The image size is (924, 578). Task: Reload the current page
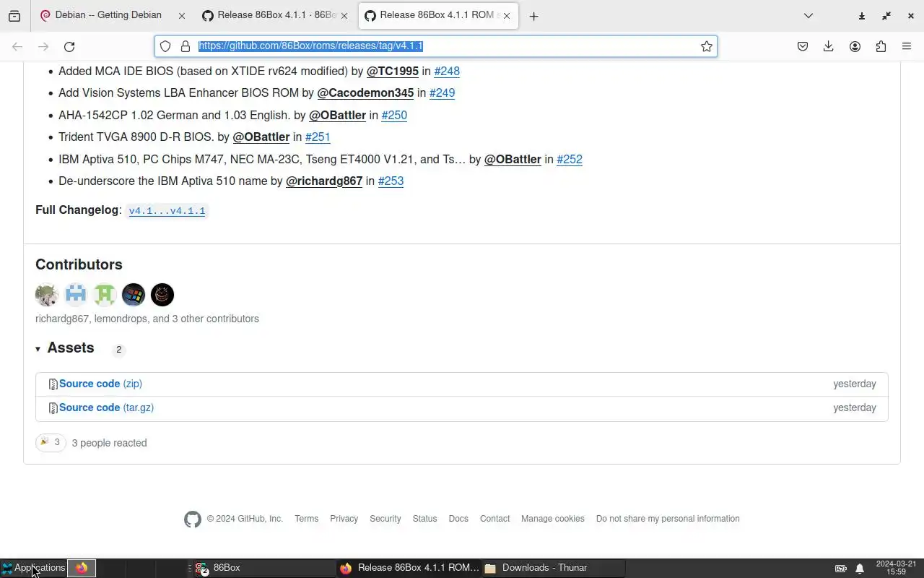tap(69, 46)
